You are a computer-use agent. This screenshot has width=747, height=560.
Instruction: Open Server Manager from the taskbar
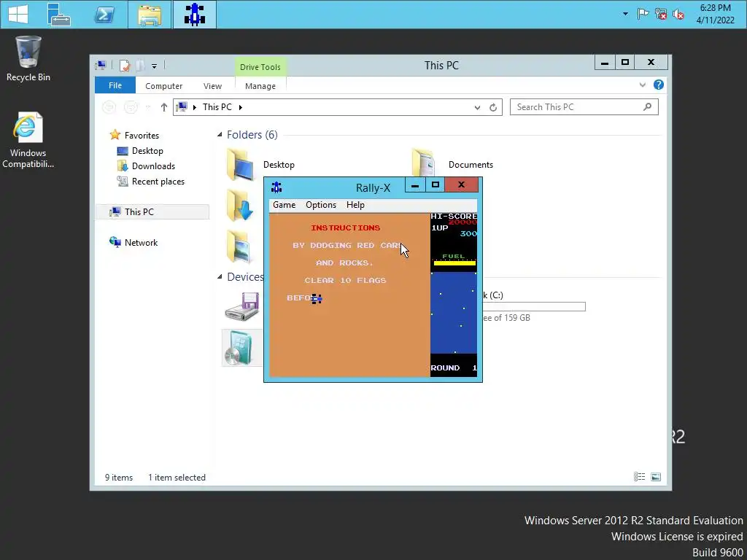pos(59,15)
